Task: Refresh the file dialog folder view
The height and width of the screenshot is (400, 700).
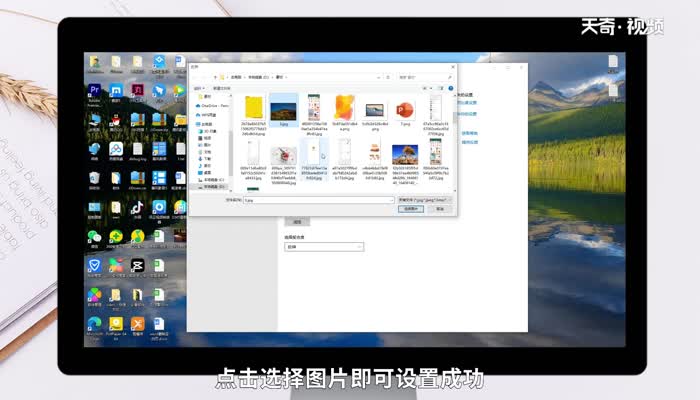Action: (388, 77)
